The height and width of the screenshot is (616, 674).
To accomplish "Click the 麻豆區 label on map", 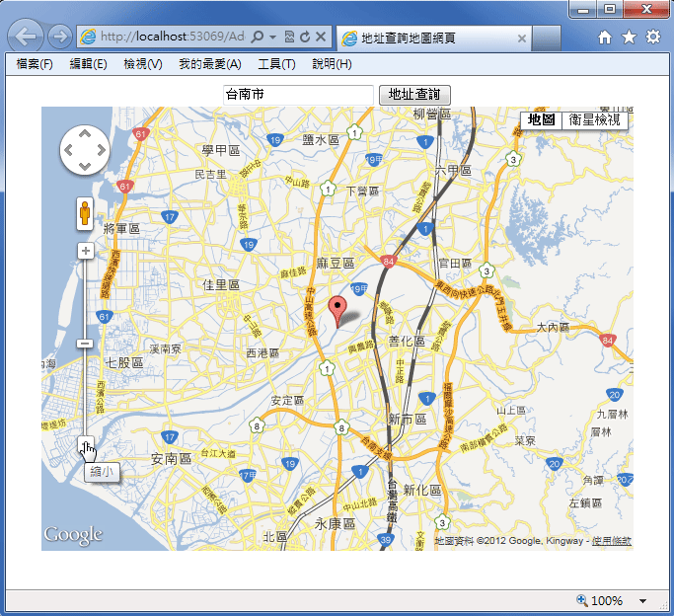I will coord(336,263).
